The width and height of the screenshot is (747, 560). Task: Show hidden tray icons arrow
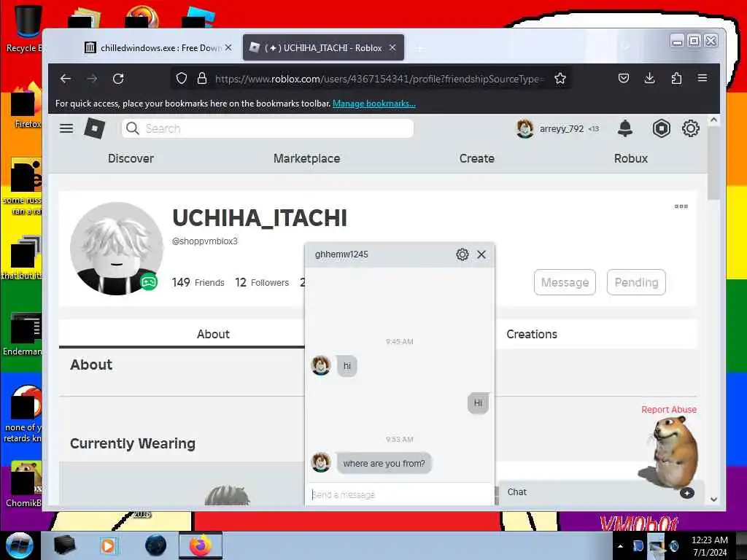click(x=620, y=546)
